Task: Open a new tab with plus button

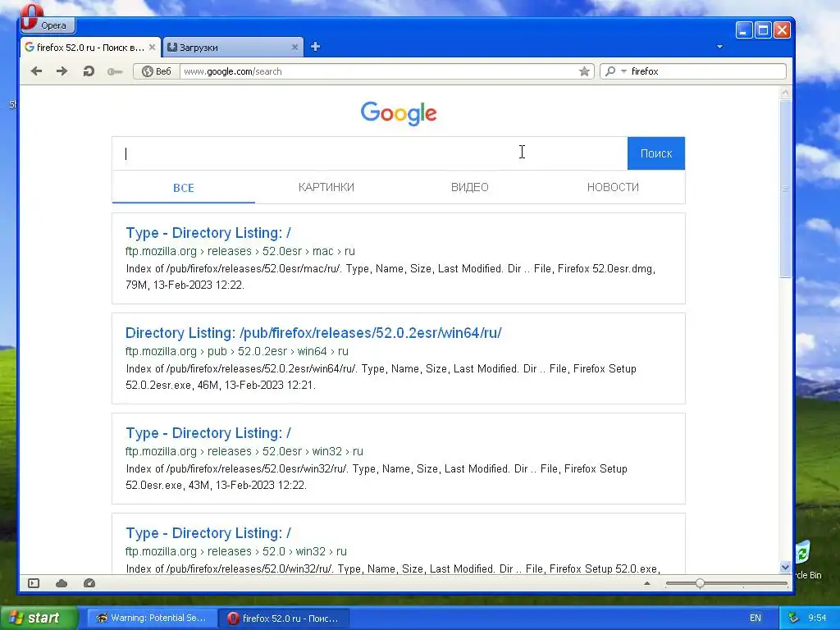Action: (316, 47)
